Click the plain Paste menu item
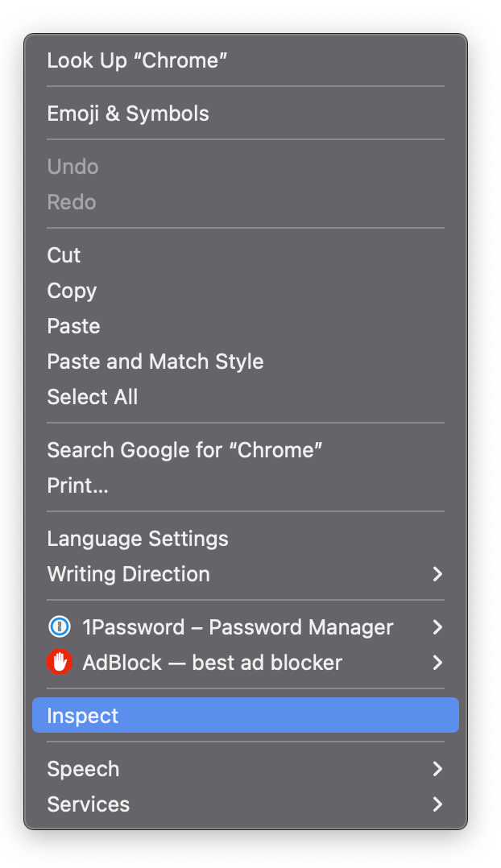The height and width of the screenshot is (868, 501). coord(73,326)
